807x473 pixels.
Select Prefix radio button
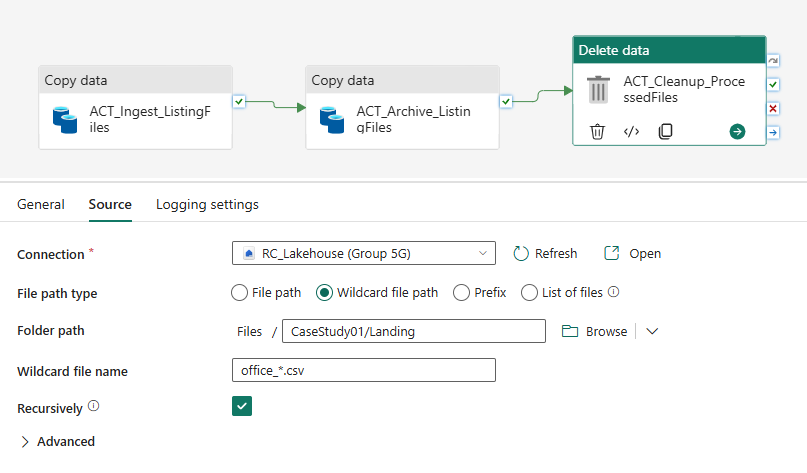(461, 293)
